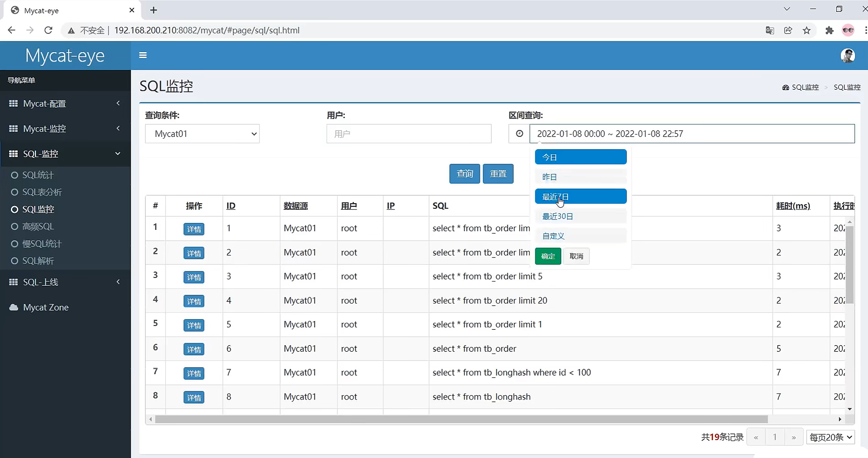
Task: Select 自定义 in date range picker
Action: 581,236
